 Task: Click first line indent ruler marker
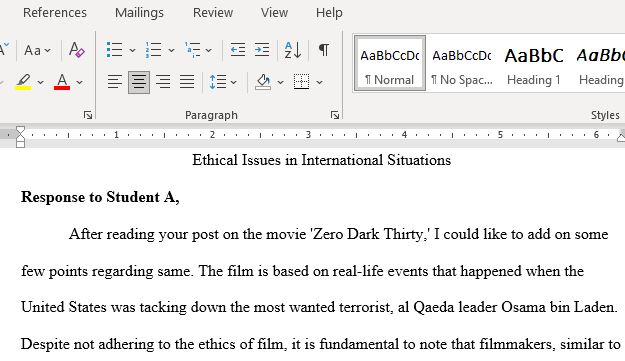pos(20,130)
